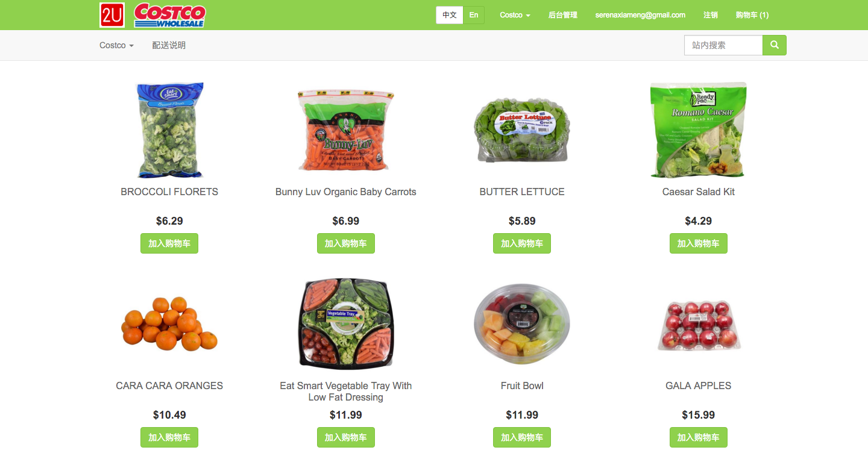868x459 pixels.
Task: Open the red 2U logo
Action: coord(112,15)
